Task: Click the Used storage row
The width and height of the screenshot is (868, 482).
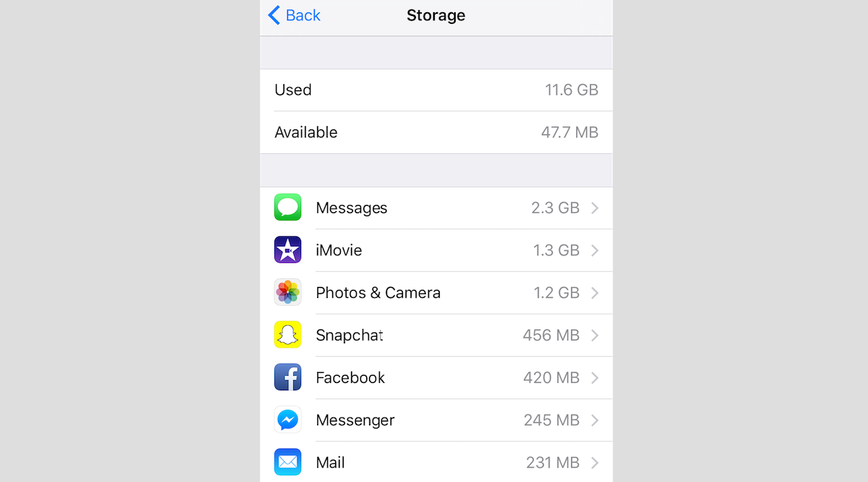Action: (436, 90)
